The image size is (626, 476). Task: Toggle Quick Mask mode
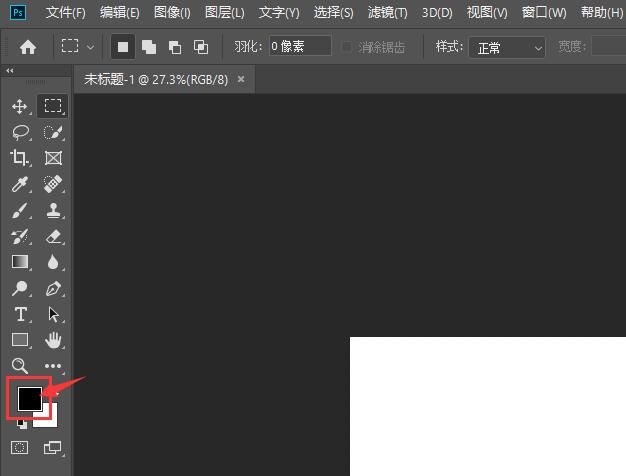(x=20, y=448)
